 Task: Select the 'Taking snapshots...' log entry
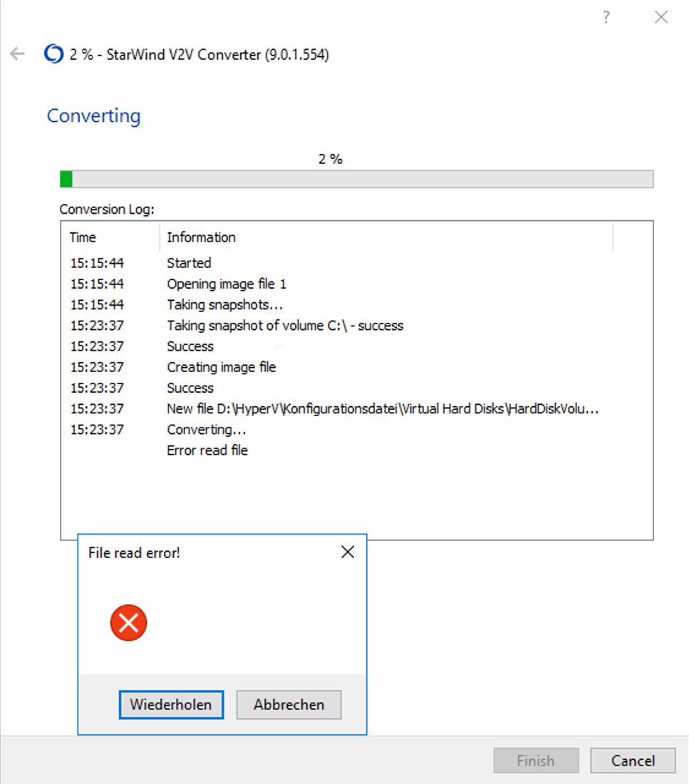pyautogui.click(x=356, y=304)
